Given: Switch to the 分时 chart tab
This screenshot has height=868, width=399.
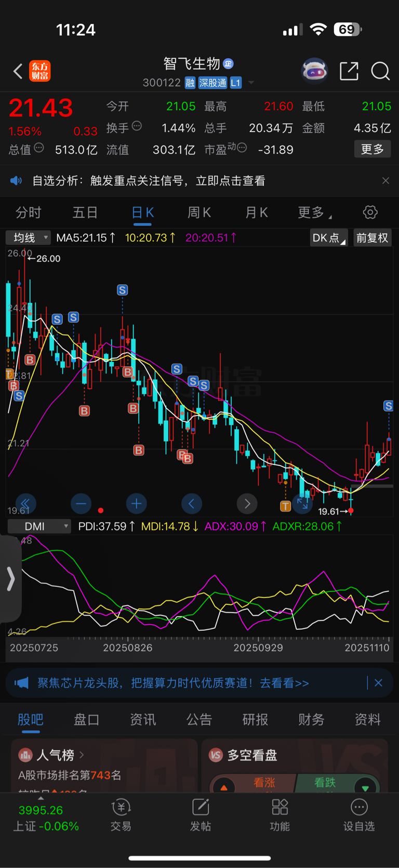Looking at the screenshot, I should click(29, 213).
